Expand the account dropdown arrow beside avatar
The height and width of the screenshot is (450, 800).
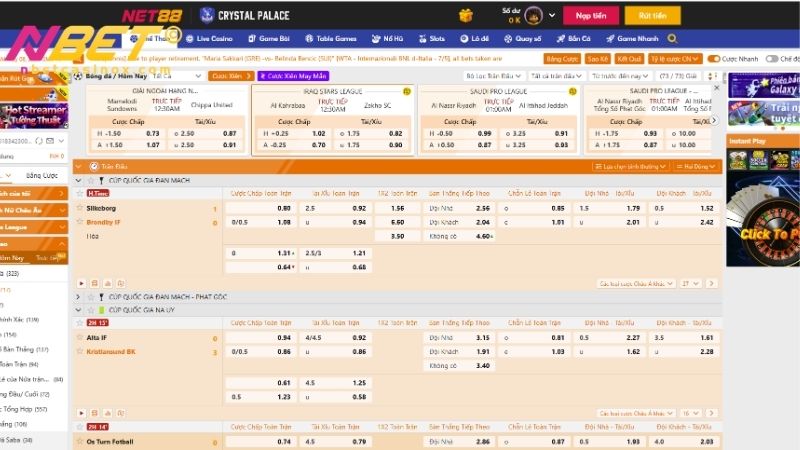click(552, 15)
